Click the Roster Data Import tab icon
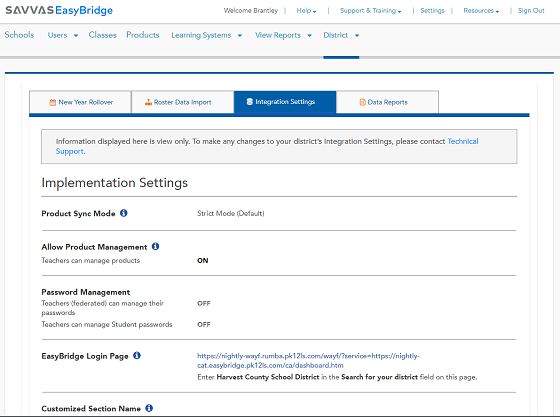The height and width of the screenshot is (417, 560). (148, 102)
